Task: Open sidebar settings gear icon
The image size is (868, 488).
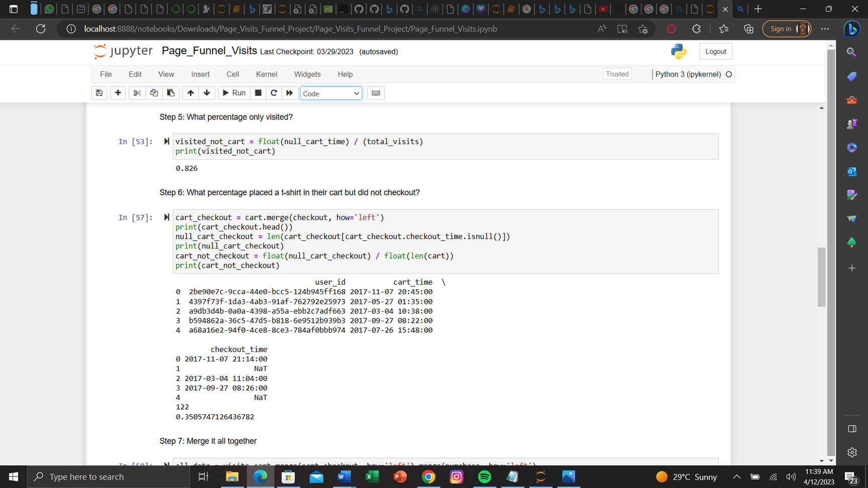Action: (851, 452)
